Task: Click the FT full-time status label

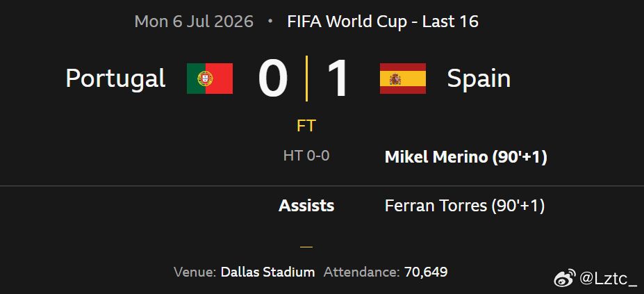Action: click(306, 126)
